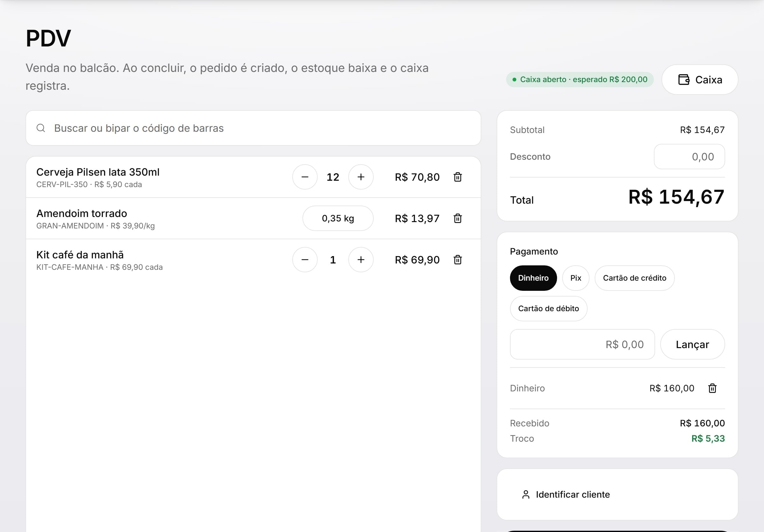Delete Kit café da manhã line item
Viewport: 764px width, 532px height.
457,260
